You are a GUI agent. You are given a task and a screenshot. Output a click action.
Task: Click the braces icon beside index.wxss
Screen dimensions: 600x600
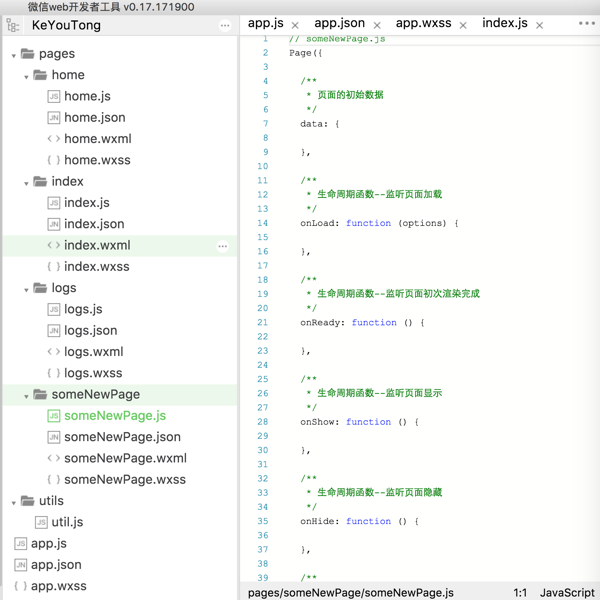pyautogui.click(x=54, y=266)
